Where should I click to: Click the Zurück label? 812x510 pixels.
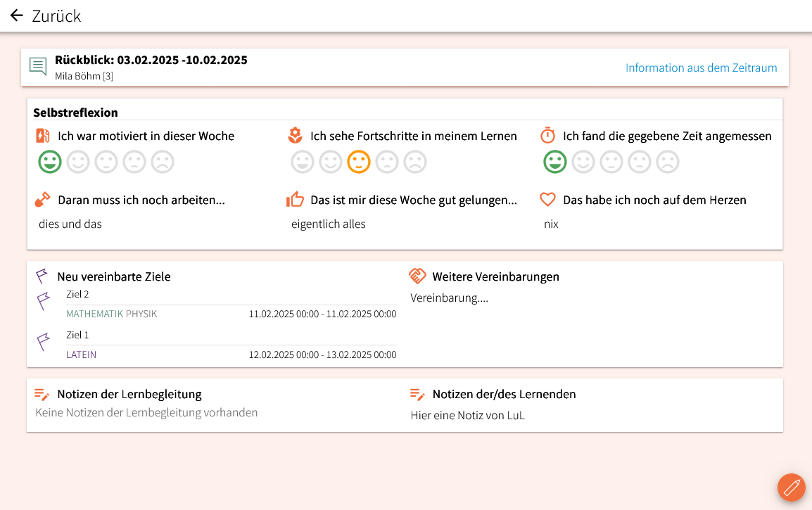(x=56, y=16)
